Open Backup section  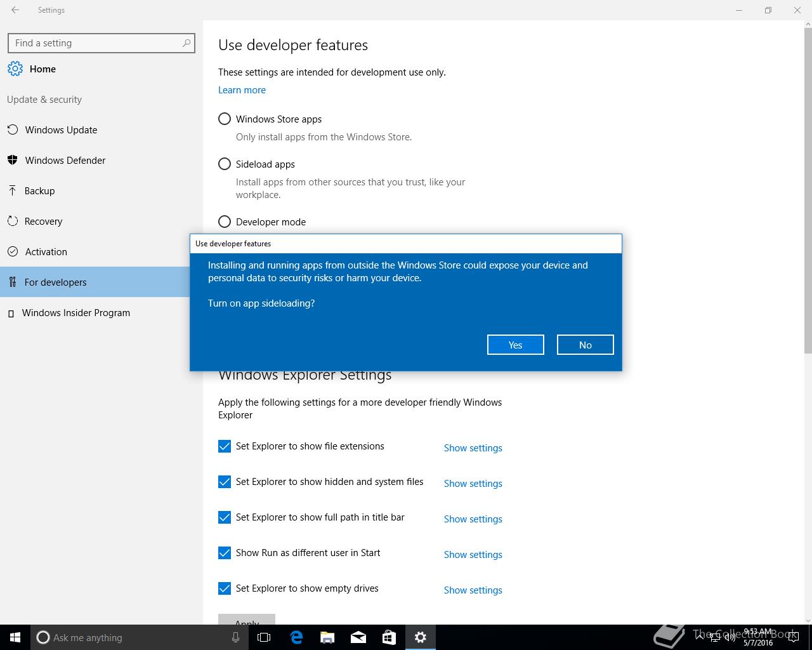point(101,191)
